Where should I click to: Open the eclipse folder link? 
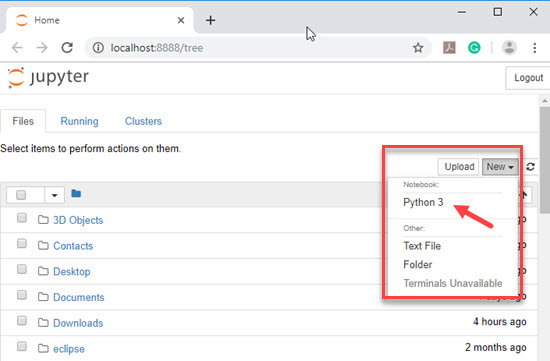coord(69,349)
